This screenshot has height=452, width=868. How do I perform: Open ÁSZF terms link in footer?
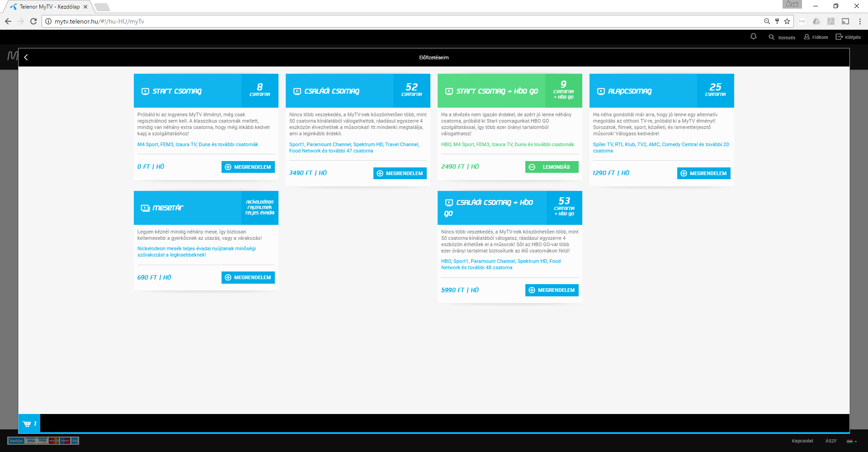[x=831, y=441]
